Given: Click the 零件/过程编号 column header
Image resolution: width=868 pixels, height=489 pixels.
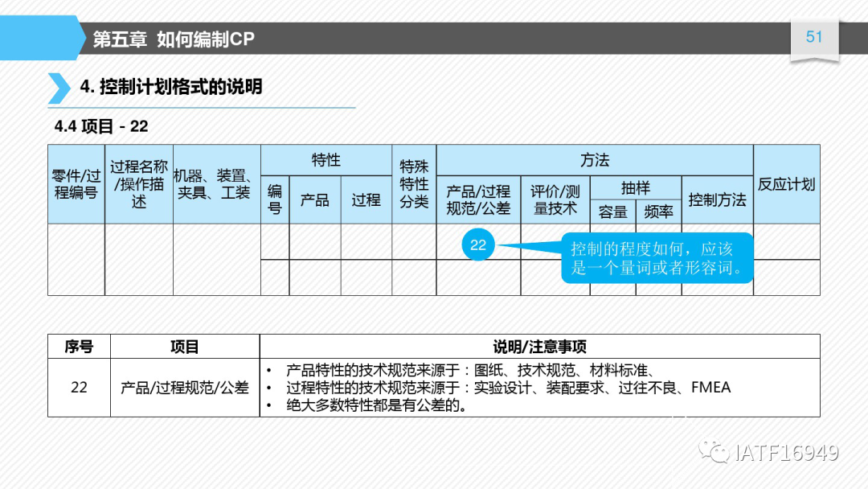Looking at the screenshot, I should click(x=76, y=184).
